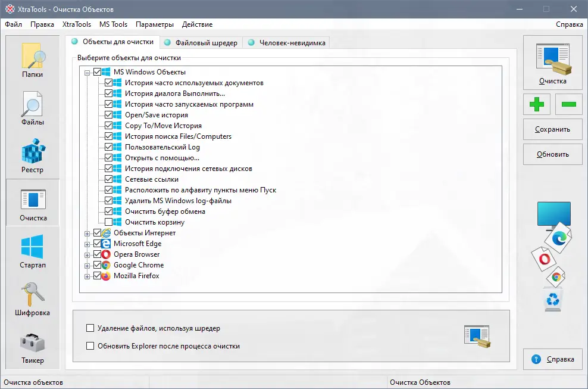Open the Реестр registry tool
Screen dimensions: 588x389
tap(33, 155)
